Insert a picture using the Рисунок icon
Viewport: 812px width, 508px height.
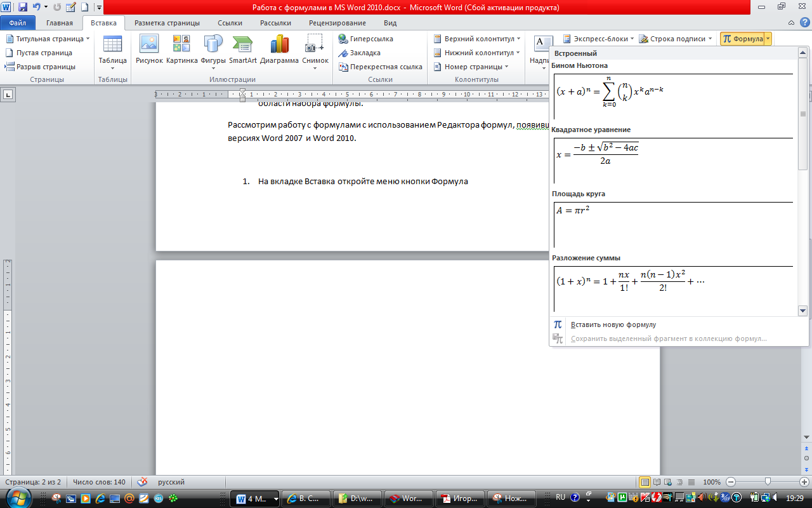click(x=149, y=50)
